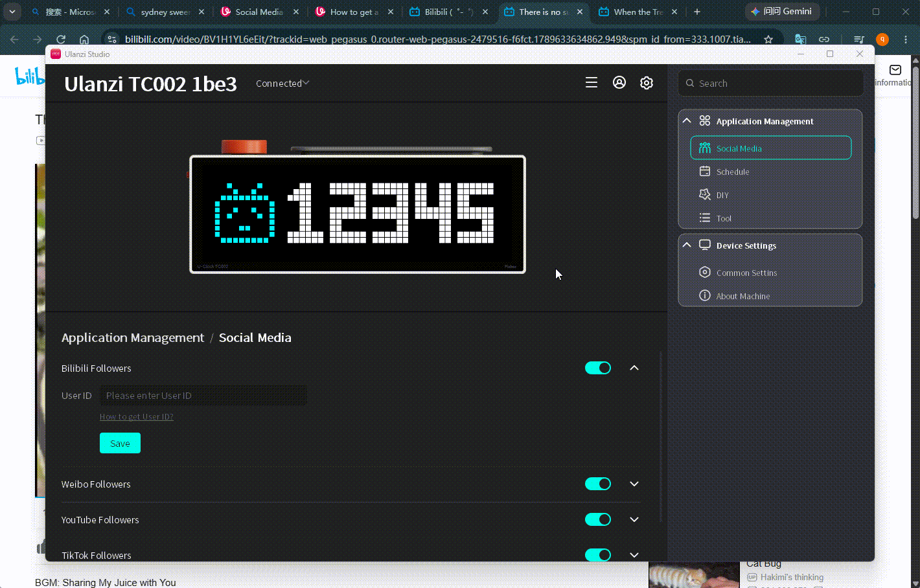Screen dimensions: 920x588
Task: Open the Connected status dropdown
Action: (282, 83)
